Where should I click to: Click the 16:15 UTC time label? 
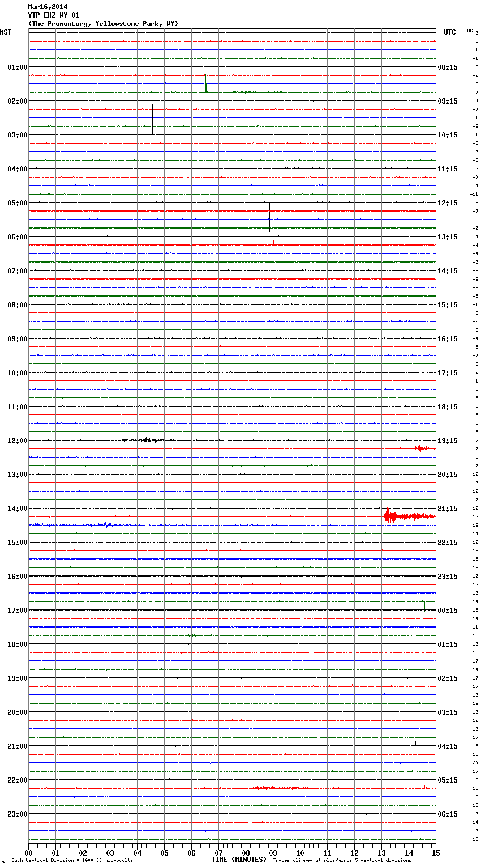(448, 339)
